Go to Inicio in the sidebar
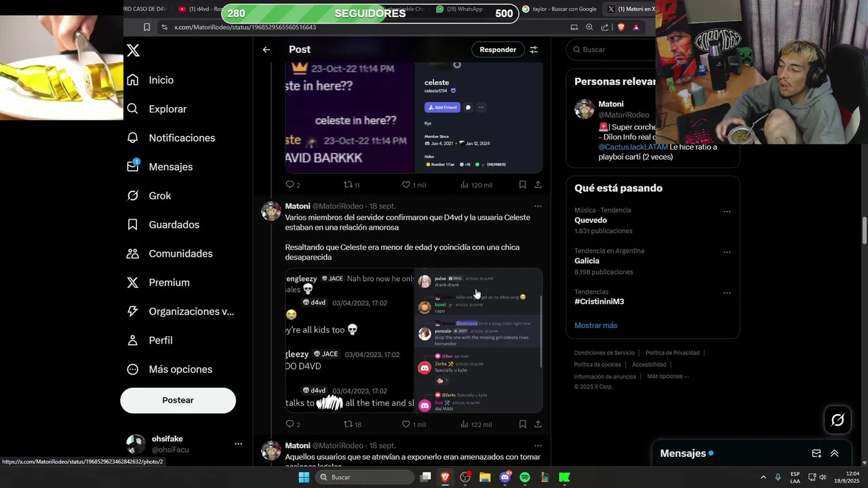This screenshot has height=488, width=868. coord(151,80)
